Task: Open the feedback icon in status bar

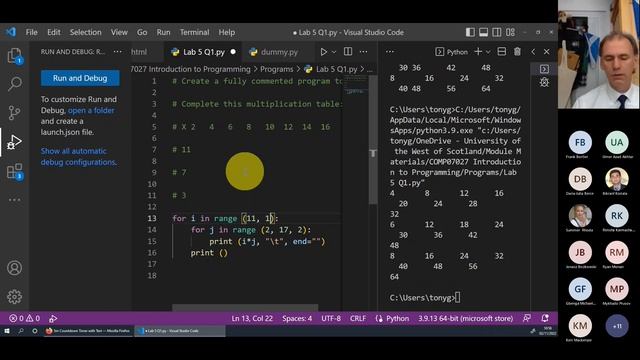Action: [527, 318]
